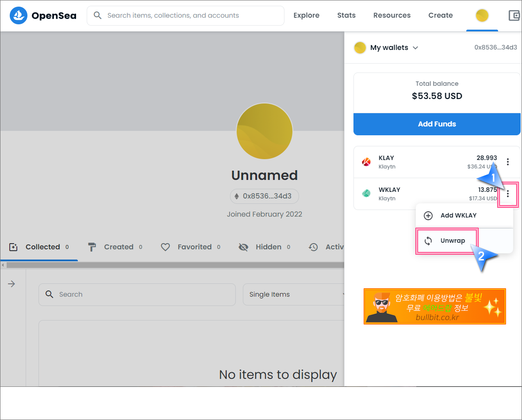The image size is (522, 420).
Task: Open the Resources menu
Action: [392, 15]
